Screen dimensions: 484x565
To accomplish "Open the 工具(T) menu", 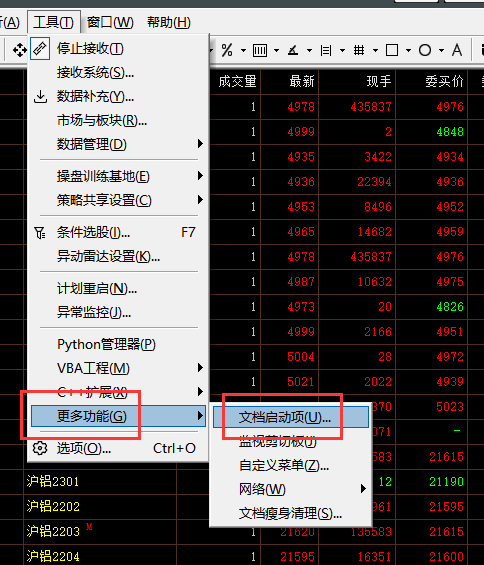I will point(54,23).
